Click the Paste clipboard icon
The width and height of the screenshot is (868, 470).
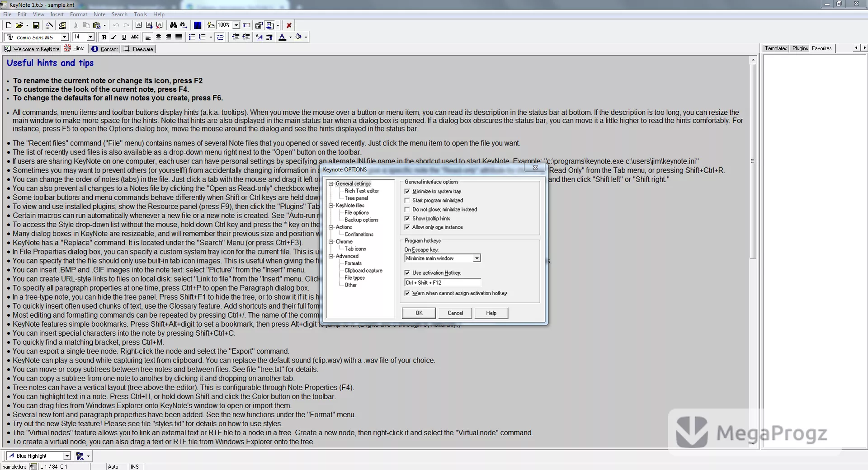pos(97,25)
